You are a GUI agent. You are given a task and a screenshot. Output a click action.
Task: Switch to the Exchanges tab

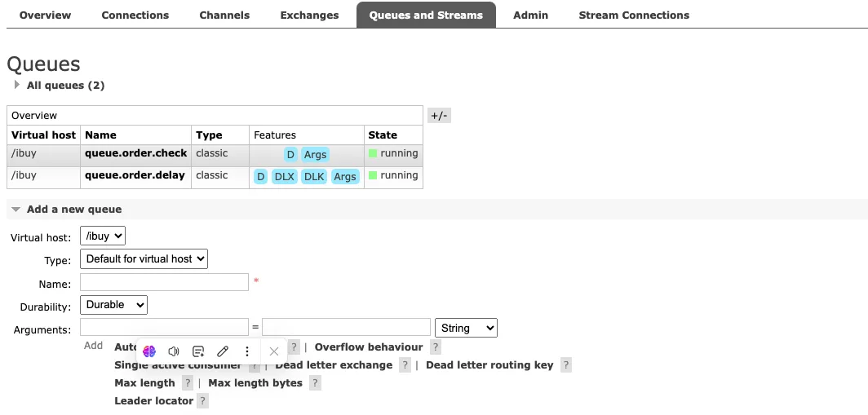tap(309, 15)
